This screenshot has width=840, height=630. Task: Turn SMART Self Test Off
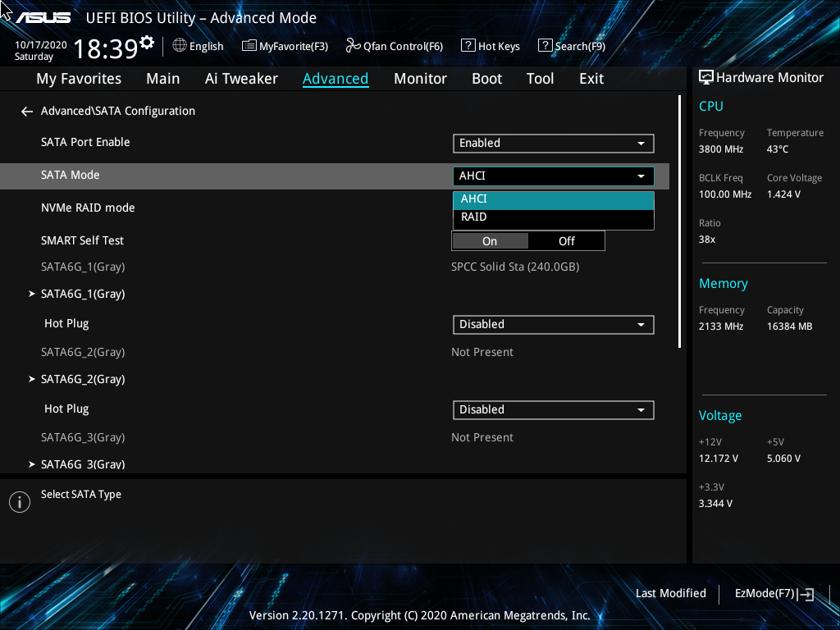pos(566,241)
